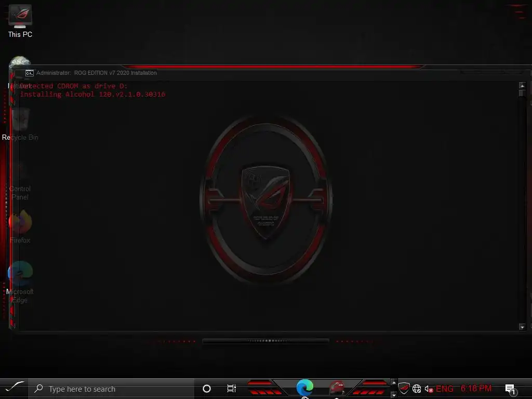Switch the ENG input language indicator

click(445, 389)
